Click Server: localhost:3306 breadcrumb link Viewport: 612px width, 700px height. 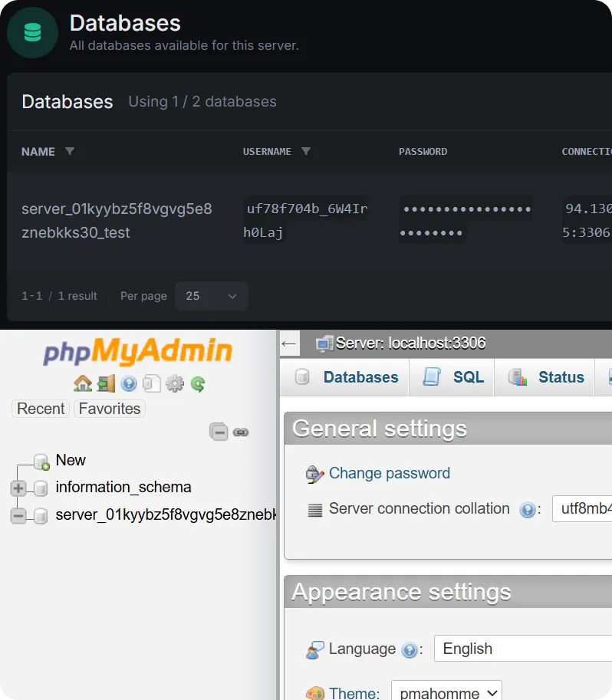coord(410,343)
